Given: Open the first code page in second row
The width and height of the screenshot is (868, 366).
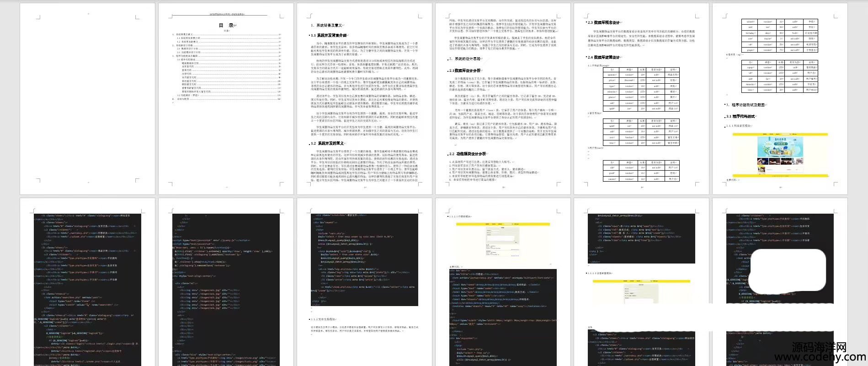Looking at the screenshot, I should click(88, 288).
